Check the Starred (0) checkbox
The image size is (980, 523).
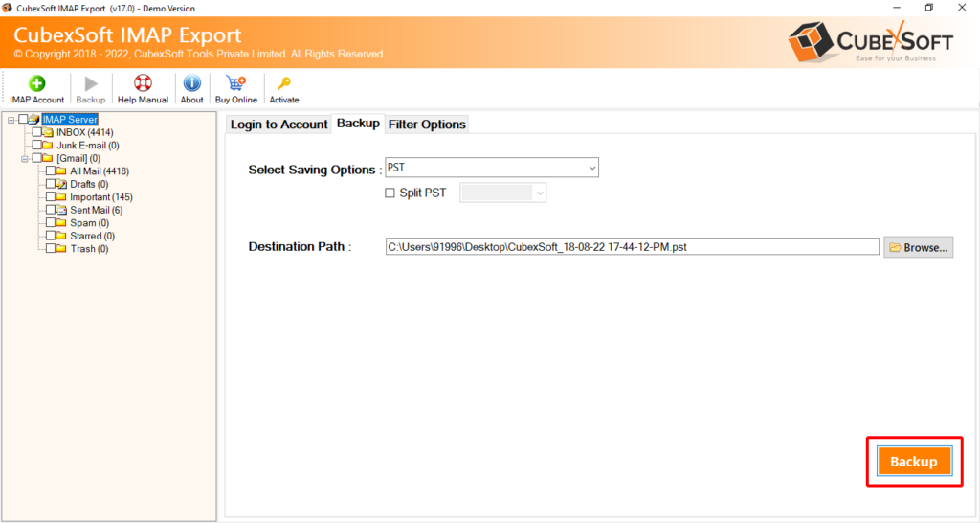(x=51, y=236)
